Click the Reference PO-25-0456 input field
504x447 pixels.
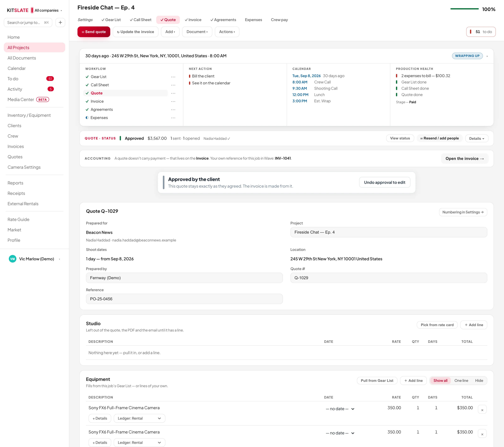point(184,299)
